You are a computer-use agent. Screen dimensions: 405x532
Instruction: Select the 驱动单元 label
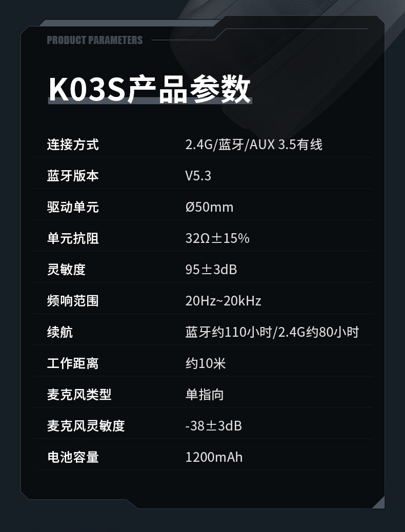(73, 207)
